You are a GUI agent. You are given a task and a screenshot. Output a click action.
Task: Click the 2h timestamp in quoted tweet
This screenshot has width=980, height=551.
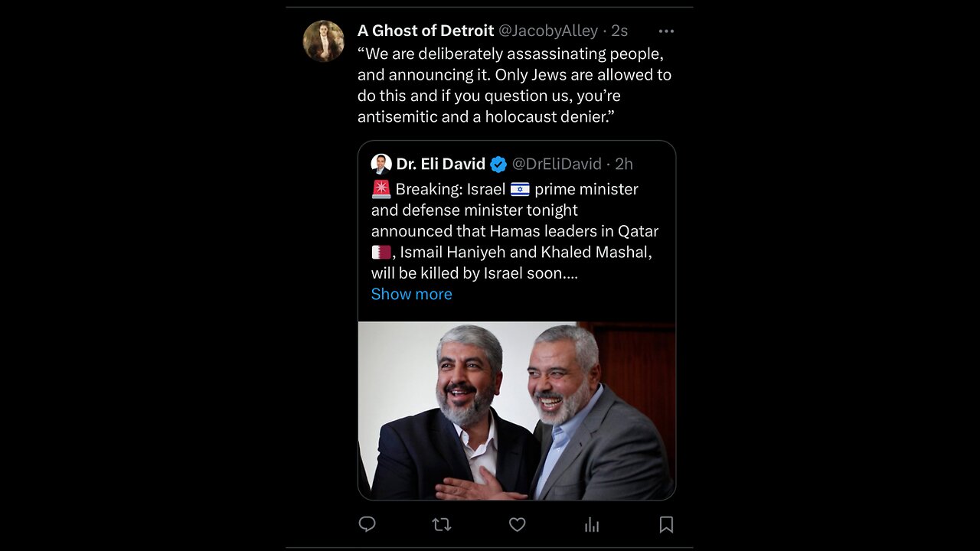tap(624, 164)
